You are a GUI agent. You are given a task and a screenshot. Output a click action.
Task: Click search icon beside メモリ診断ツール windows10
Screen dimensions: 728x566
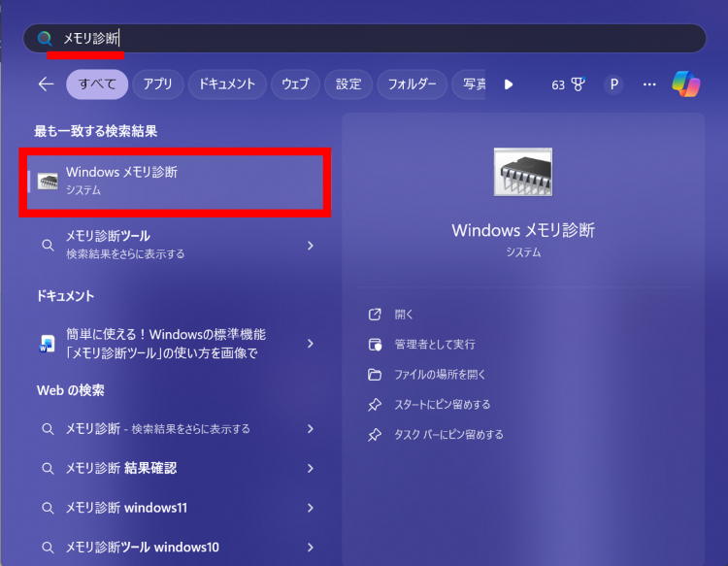point(48,547)
